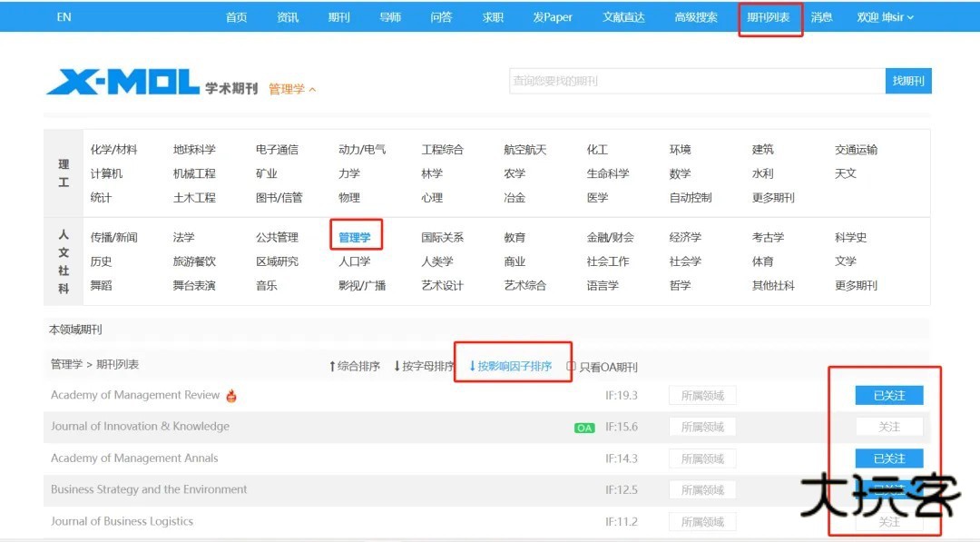Click the fire icon beside Academy of Management Review

click(231, 396)
